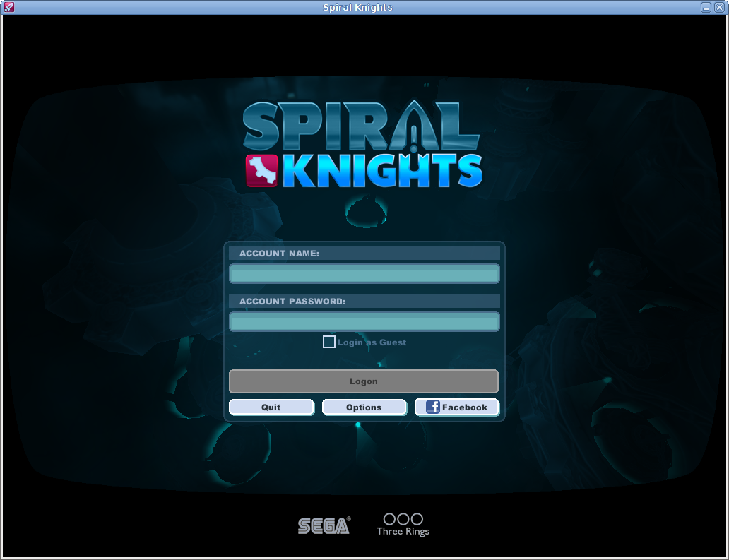Log in using the Facebook button
Viewport: 729px width, 560px height.
[x=456, y=407]
